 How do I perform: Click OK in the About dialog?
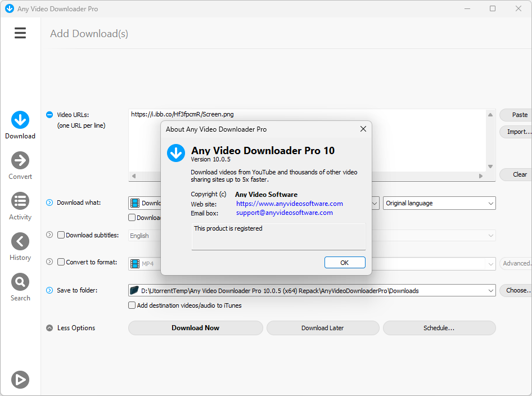point(345,263)
